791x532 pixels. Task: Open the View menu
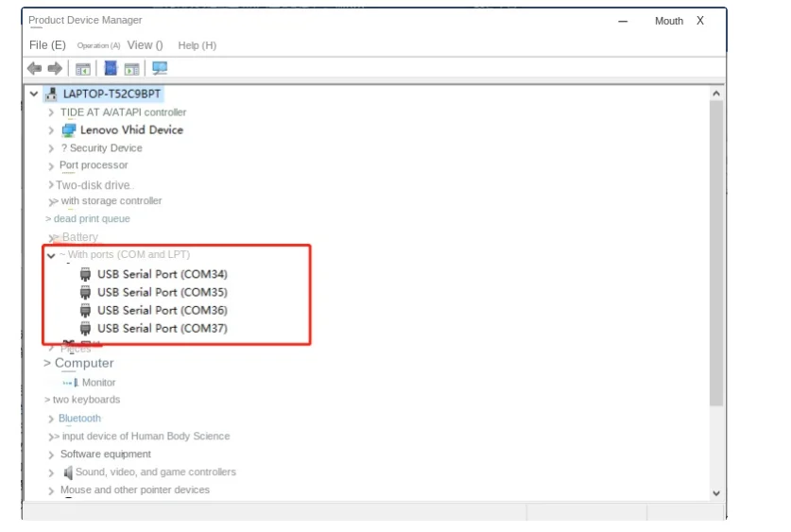click(145, 45)
